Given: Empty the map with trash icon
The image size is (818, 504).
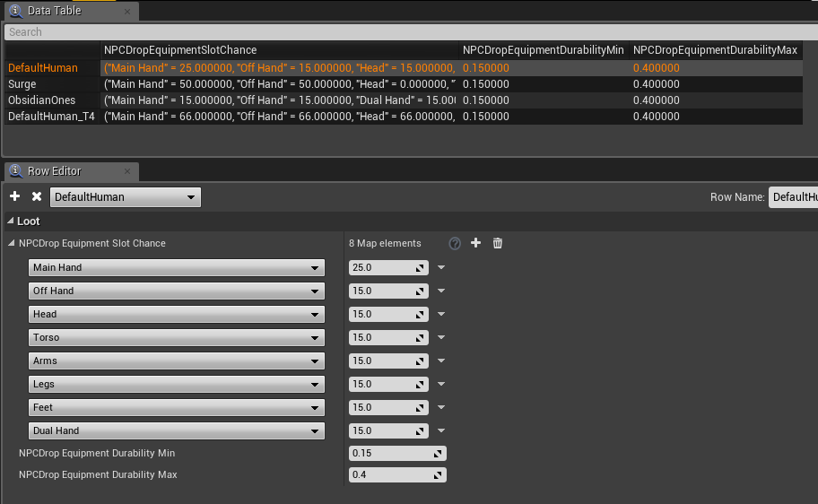Looking at the screenshot, I should pos(498,243).
